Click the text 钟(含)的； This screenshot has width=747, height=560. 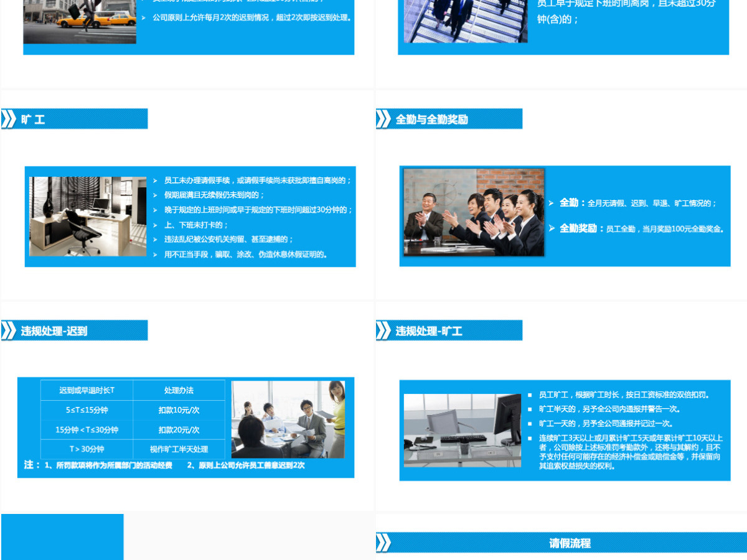point(558,19)
